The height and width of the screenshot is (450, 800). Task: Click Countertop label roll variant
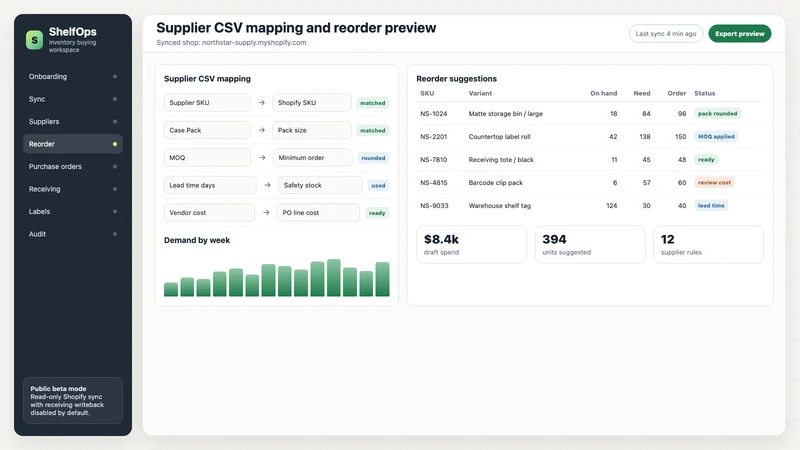click(x=499, y=137)
